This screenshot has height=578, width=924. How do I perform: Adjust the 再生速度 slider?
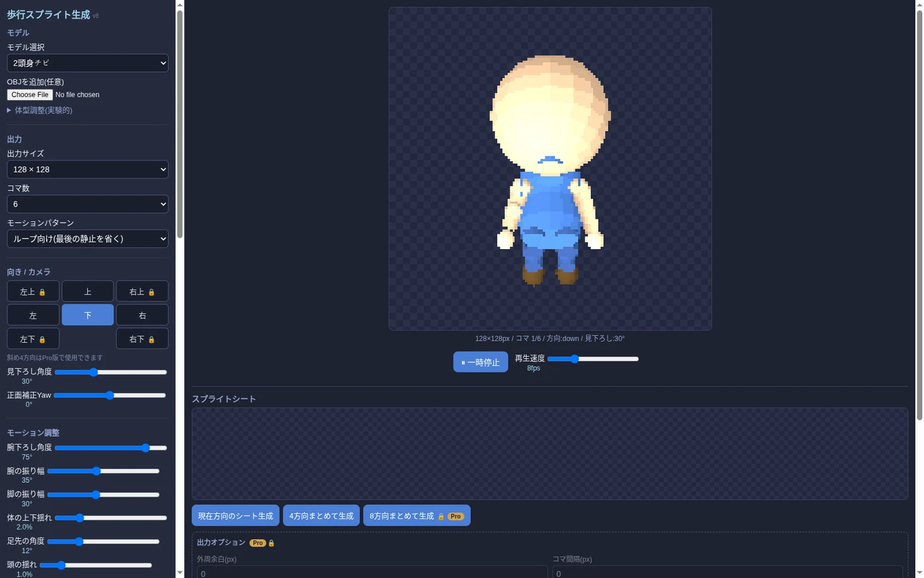click(593, 359)
